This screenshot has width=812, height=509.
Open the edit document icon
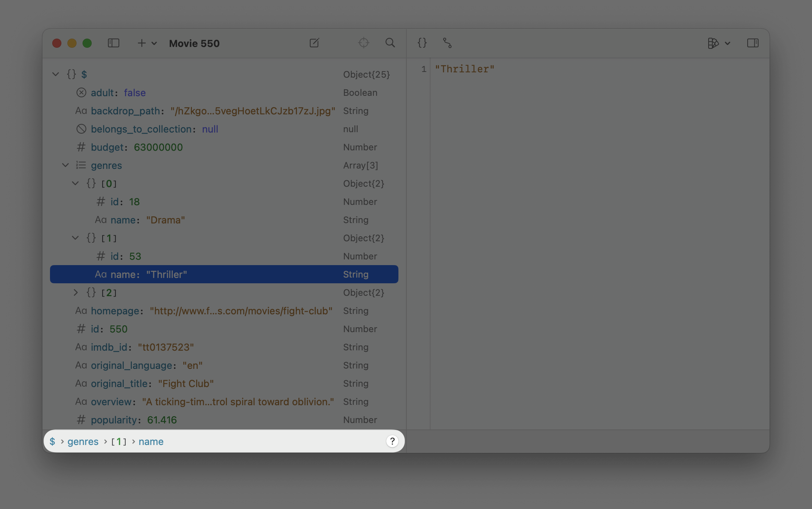[x=314, y=43]
